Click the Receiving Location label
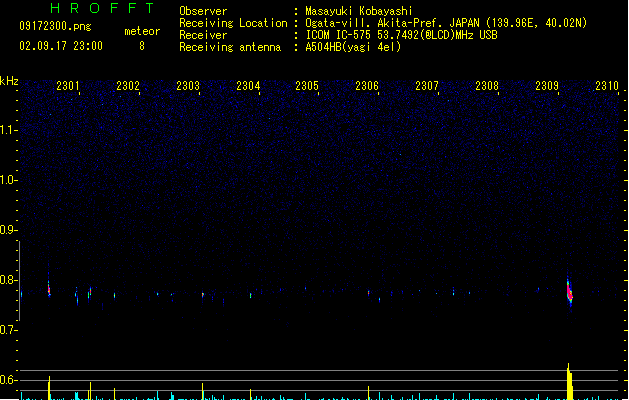 pos(233,23)
